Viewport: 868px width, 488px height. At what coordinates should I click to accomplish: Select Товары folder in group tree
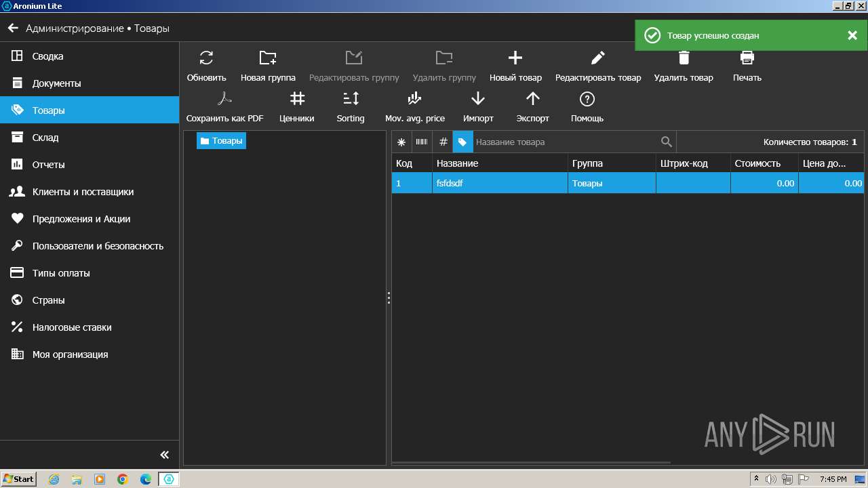point(221,141)
